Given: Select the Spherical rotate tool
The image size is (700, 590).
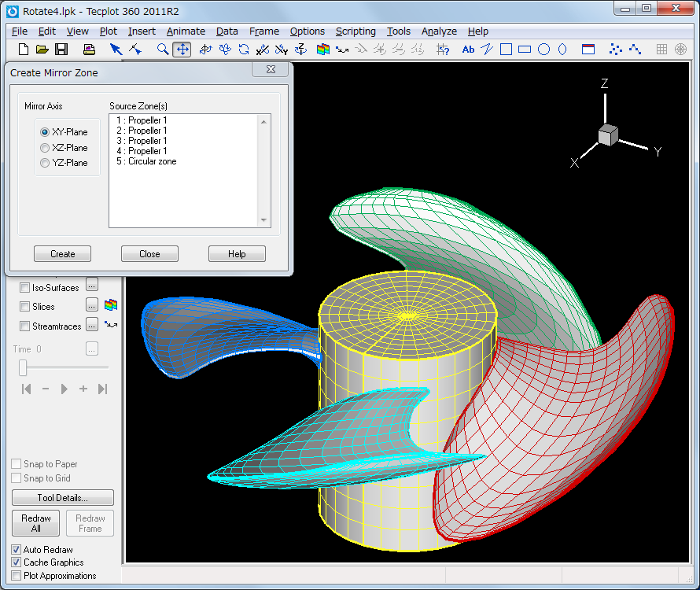Looking at the screenshot, I should [205, 49].
